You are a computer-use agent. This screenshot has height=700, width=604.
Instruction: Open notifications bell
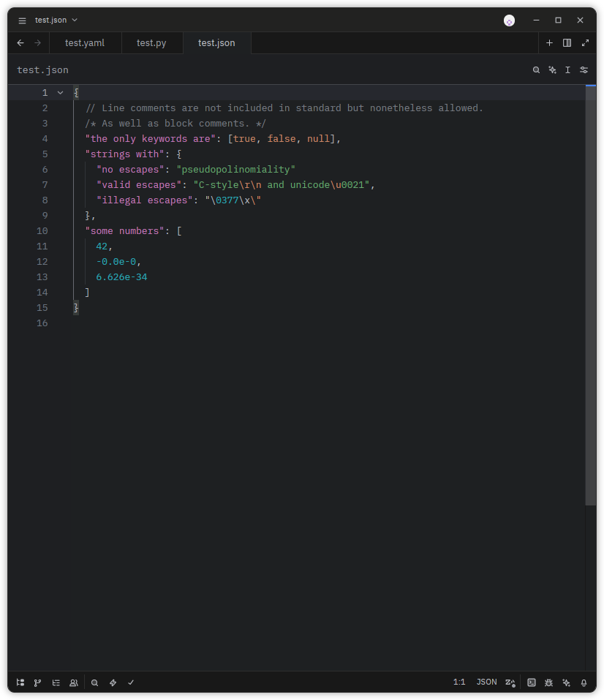(x=584, y=682)
